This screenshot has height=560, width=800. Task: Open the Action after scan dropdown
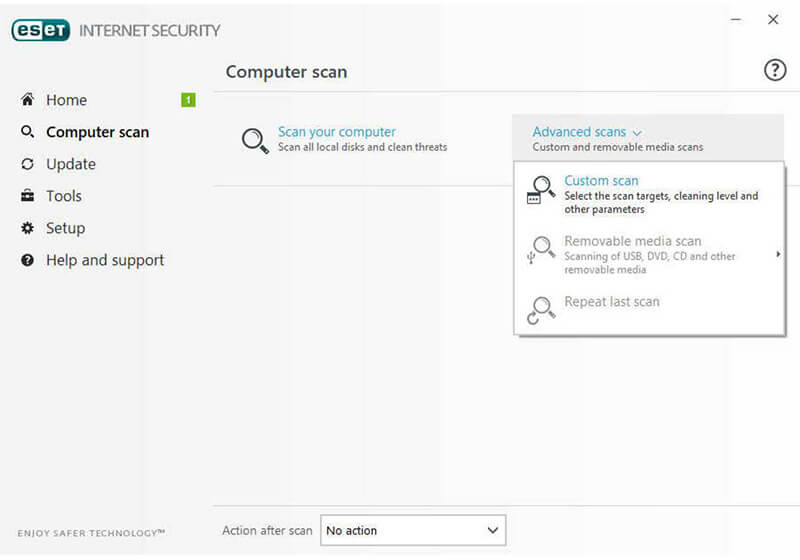[413, 530]
